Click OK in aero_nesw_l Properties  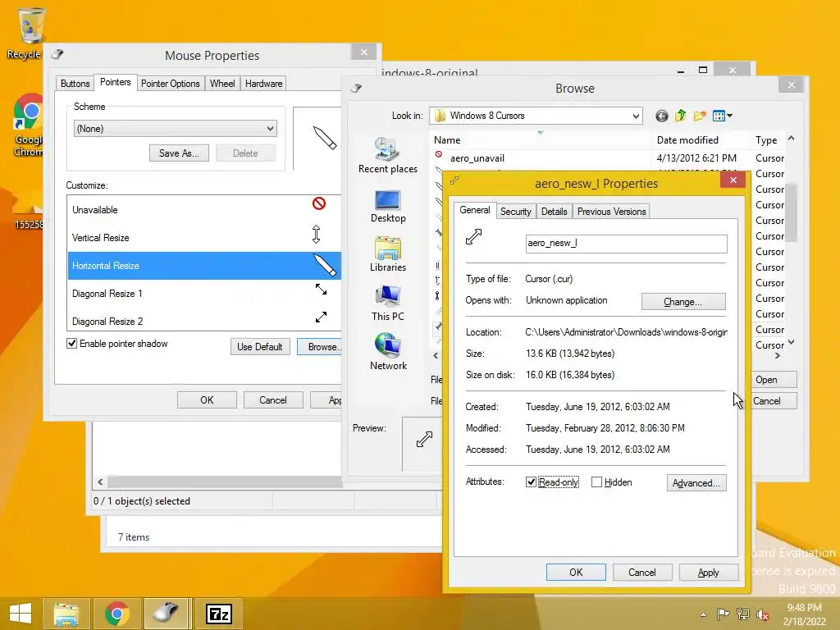tap(576, 572)
